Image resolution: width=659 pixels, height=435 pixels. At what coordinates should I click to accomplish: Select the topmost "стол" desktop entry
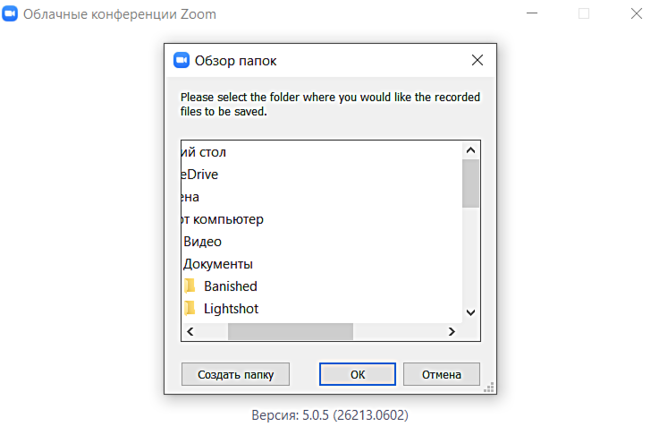point(204,152)
